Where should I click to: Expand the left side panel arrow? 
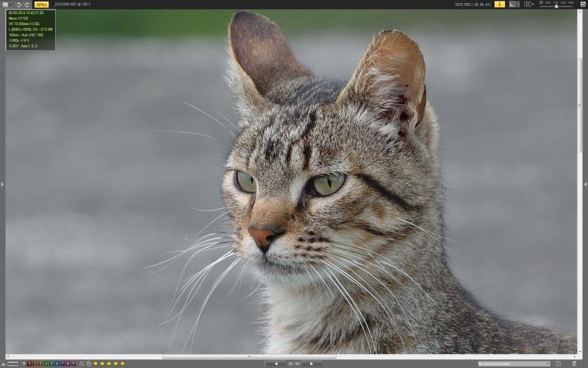point(2,184)
